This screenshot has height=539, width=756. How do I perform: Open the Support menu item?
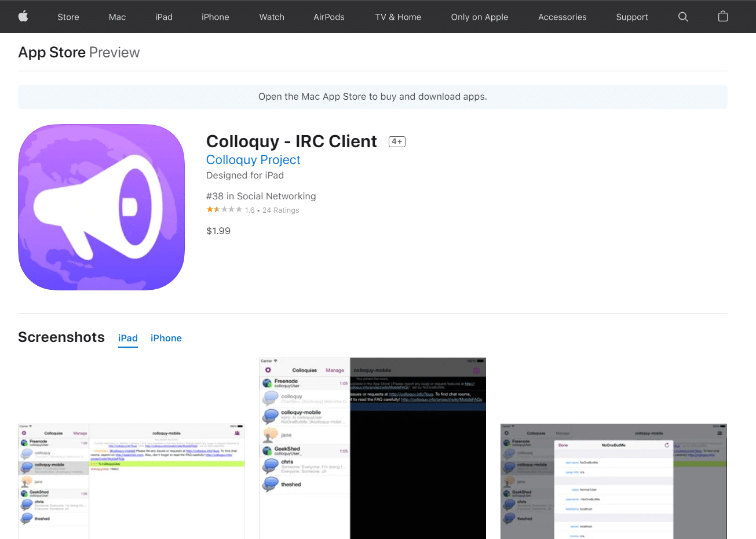(632, 17)
